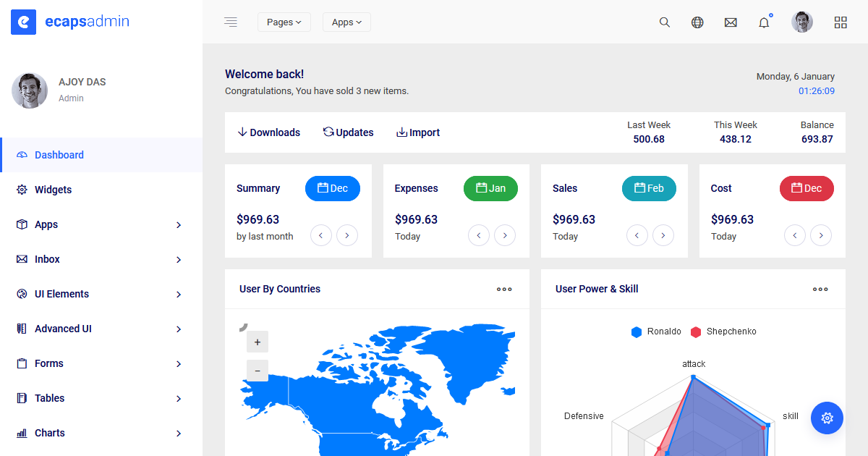Click the apps grid icon in header
Image resolution: width=868 pixels, height=456 pixels.
[841, 22]
